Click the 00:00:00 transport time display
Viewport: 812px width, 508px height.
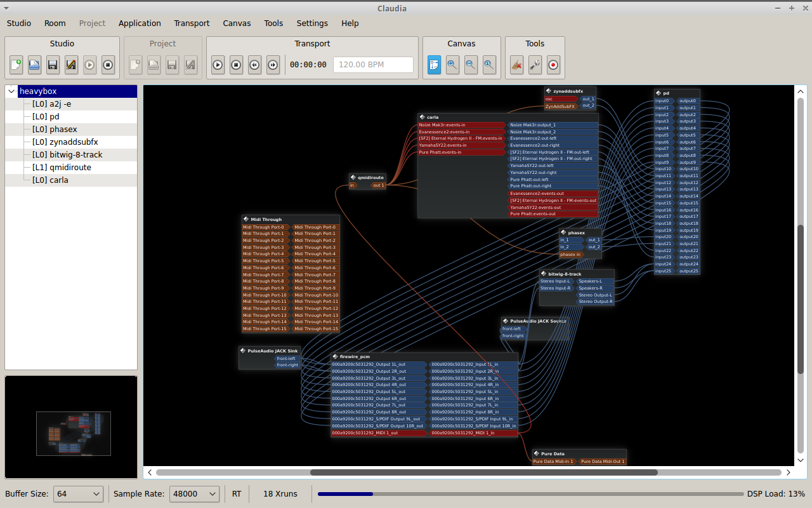(x=308, y=65)
